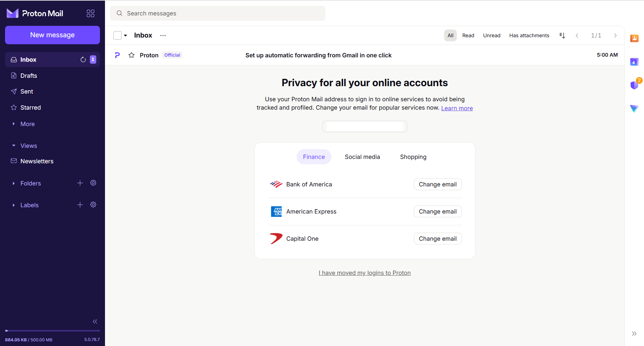Open the Starred folder
The height and width of the screenshot is (346, 644).
52,108
